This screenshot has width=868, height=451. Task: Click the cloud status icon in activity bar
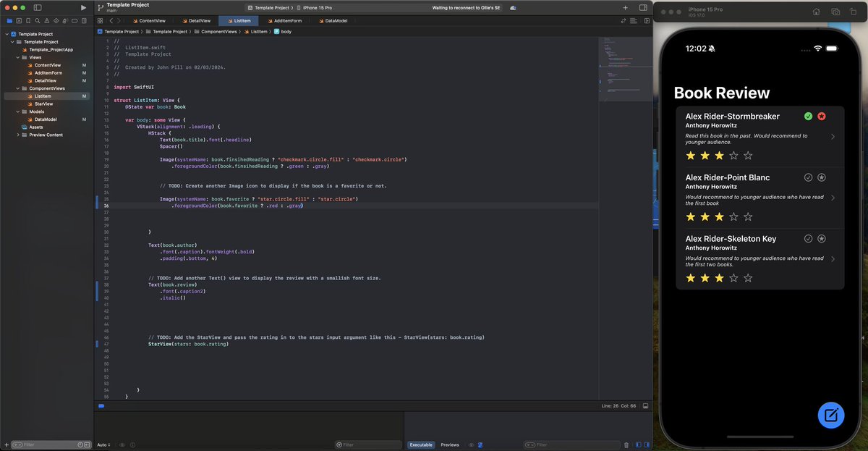[x=513, y=7]
